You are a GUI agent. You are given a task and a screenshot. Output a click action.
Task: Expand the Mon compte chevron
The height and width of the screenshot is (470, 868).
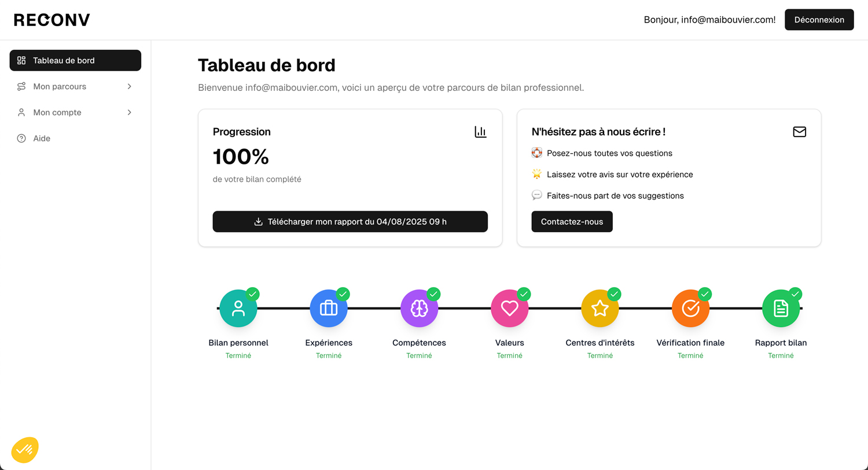coord(130,112)
